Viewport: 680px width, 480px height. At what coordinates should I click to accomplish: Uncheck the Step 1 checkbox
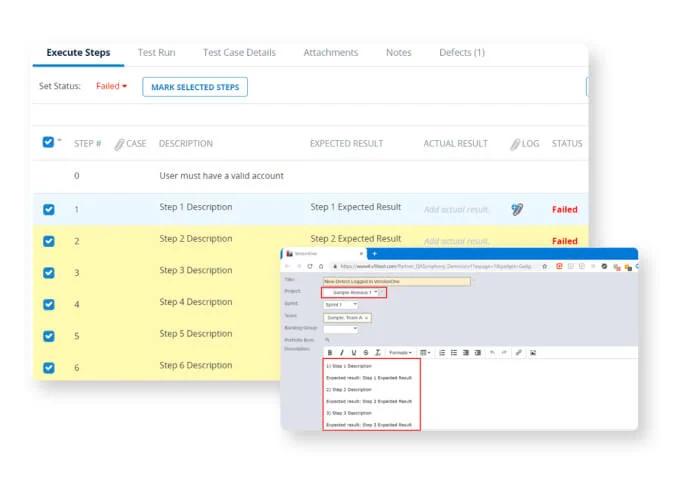click(49, 209)
